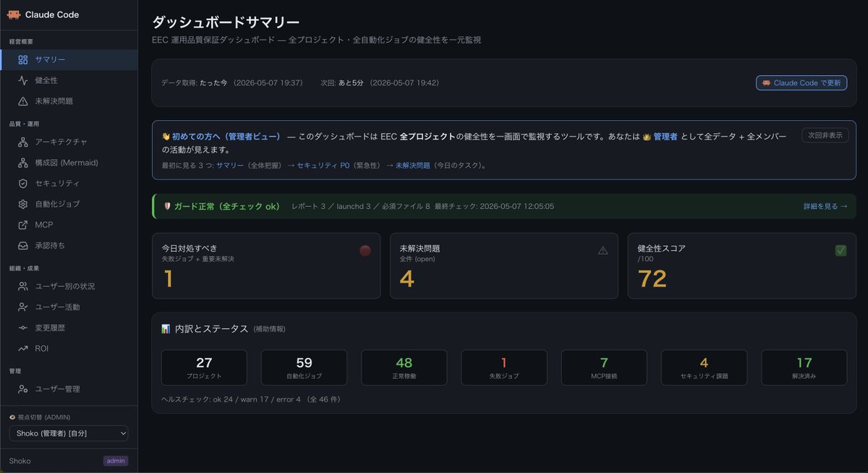Click the ユーザー別の状況 people icon
This screenshot has width=868, height=473.
click(x=23, y=286)
